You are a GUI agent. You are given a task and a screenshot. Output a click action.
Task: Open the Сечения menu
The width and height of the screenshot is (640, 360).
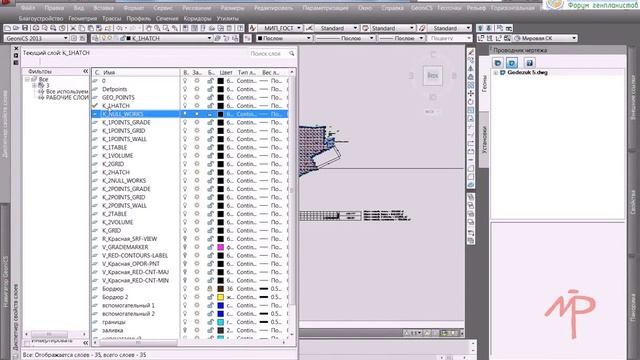point(167,19)
